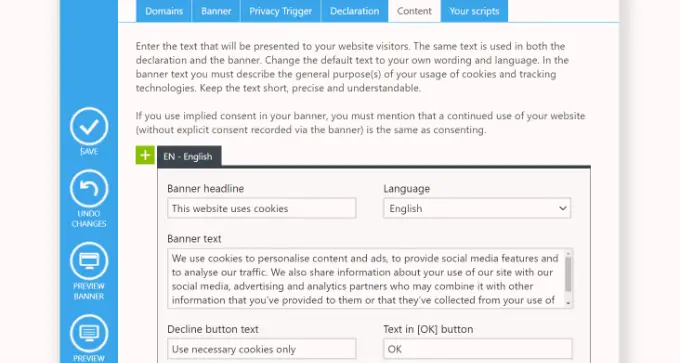Click the Undo Changes arrow icon
Screen dimensions: 680x363
coord(89,188)
